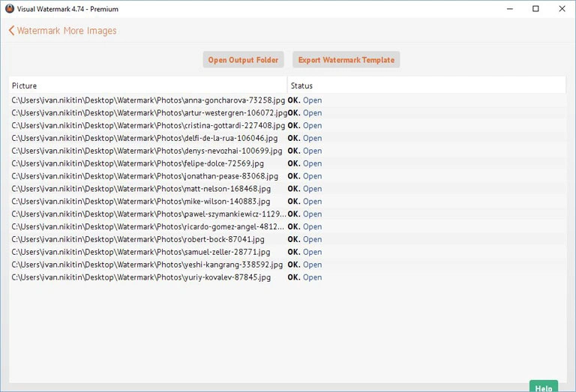576x392 pixels.
Task: Open pawel-szymankiewicz result link
Action: coord(313,214)
